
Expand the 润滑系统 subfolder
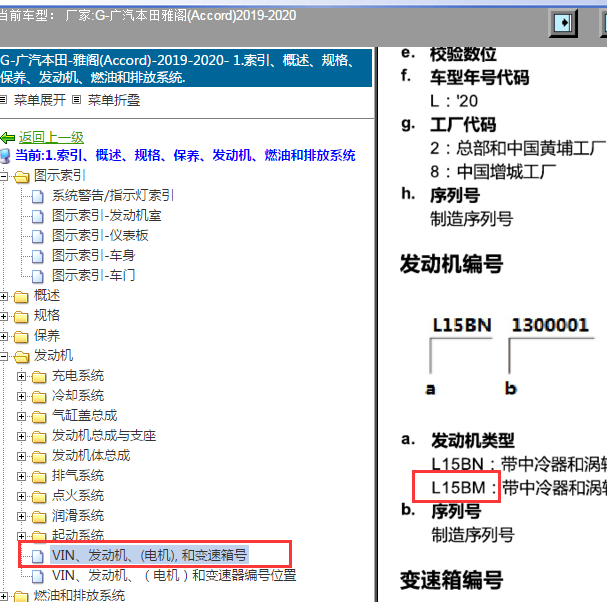[x=22, y=517]
